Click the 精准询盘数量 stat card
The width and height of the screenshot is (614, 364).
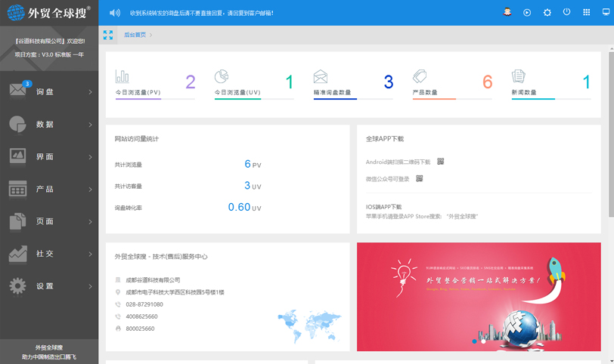[353, 83]
